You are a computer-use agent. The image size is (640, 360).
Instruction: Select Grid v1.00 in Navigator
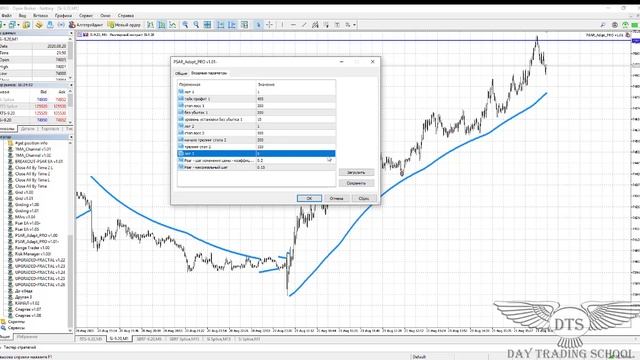(x=24, y=192)
